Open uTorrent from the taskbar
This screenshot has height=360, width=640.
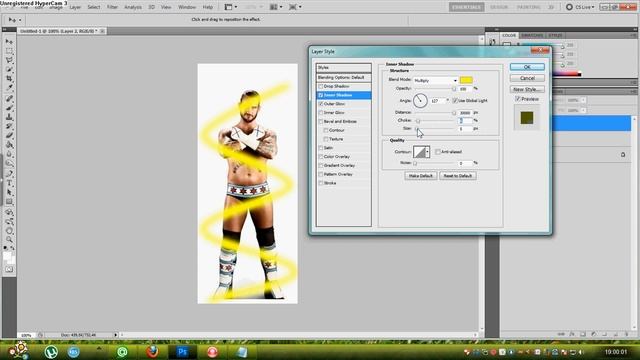point(51,351)
